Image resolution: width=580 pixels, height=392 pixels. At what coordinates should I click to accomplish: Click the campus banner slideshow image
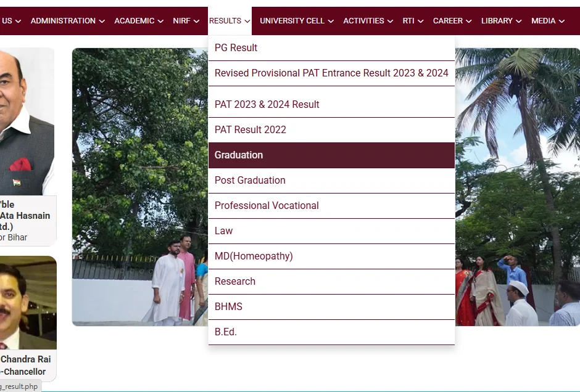coord(326,187)
